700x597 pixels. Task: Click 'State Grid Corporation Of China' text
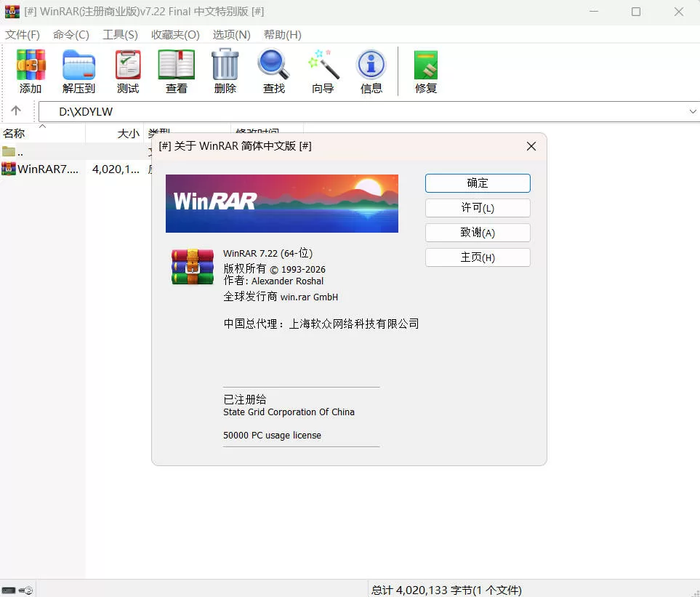point(289,412)
